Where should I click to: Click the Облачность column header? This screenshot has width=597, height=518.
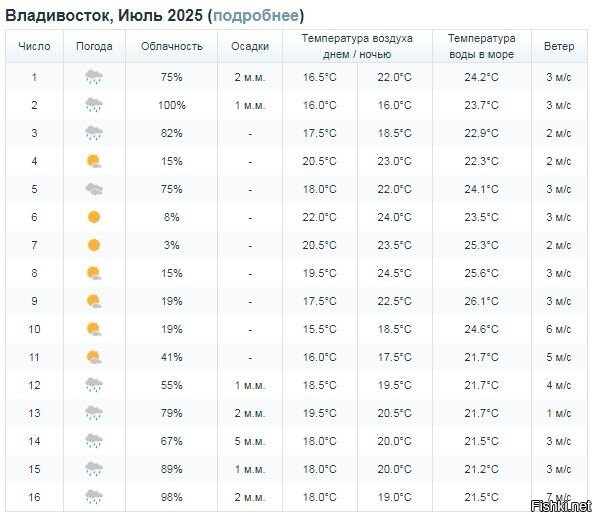(171, 46)
